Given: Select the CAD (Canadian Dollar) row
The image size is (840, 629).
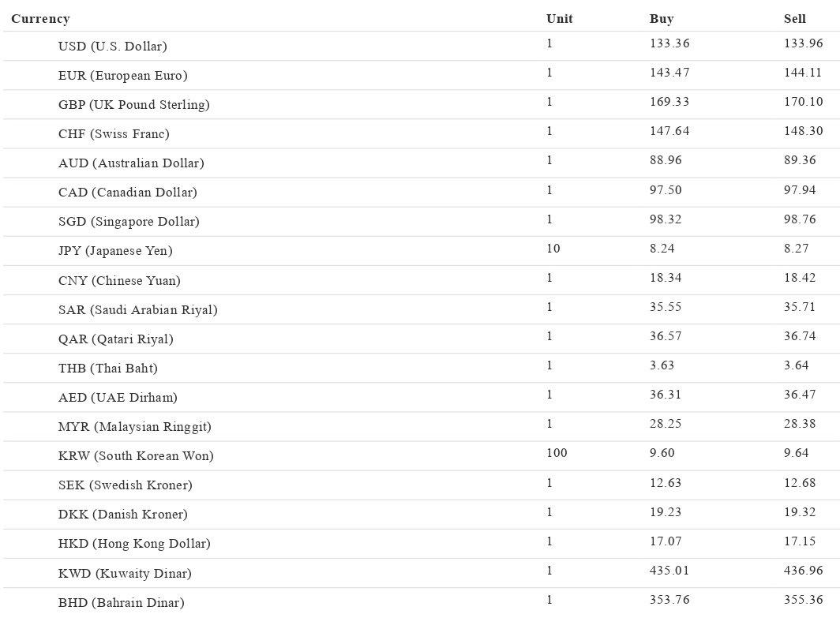Looking at the screenshot, I should point(127,193).
